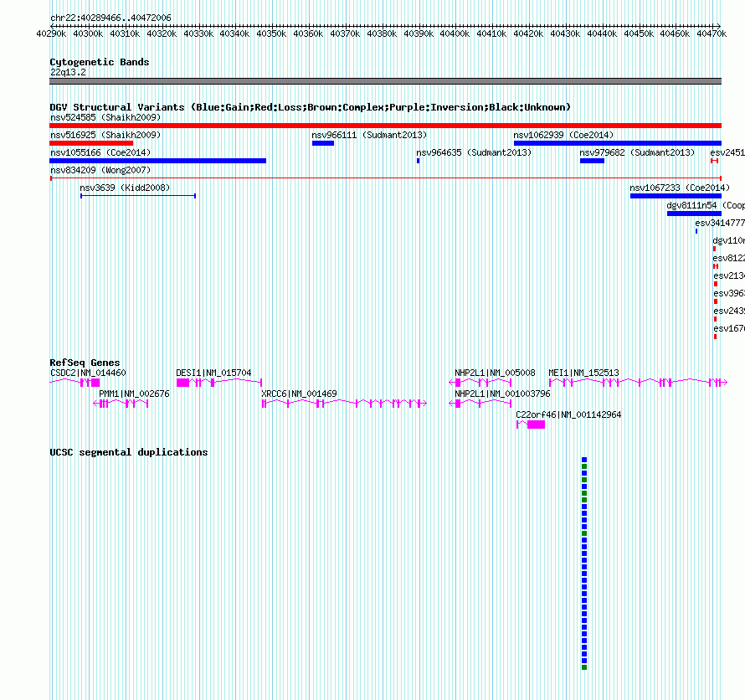745x700 pixels.
Task: Open variant label dgv8111n54
Action: pyautogui.click(x=691, y=205)
